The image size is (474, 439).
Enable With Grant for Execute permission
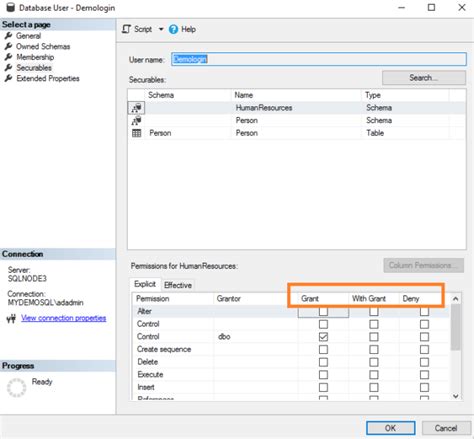pos(374,375)
